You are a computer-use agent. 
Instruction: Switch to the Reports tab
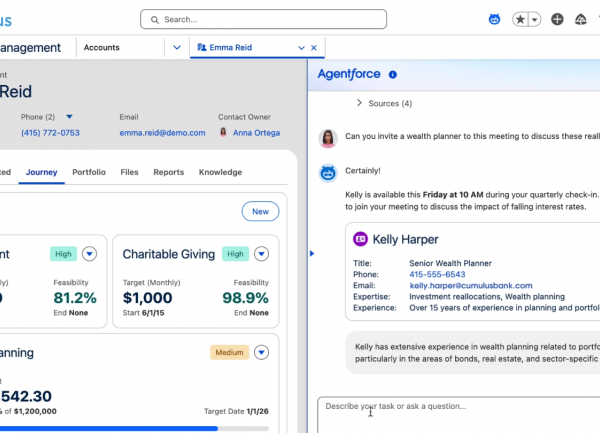(169, 172)
